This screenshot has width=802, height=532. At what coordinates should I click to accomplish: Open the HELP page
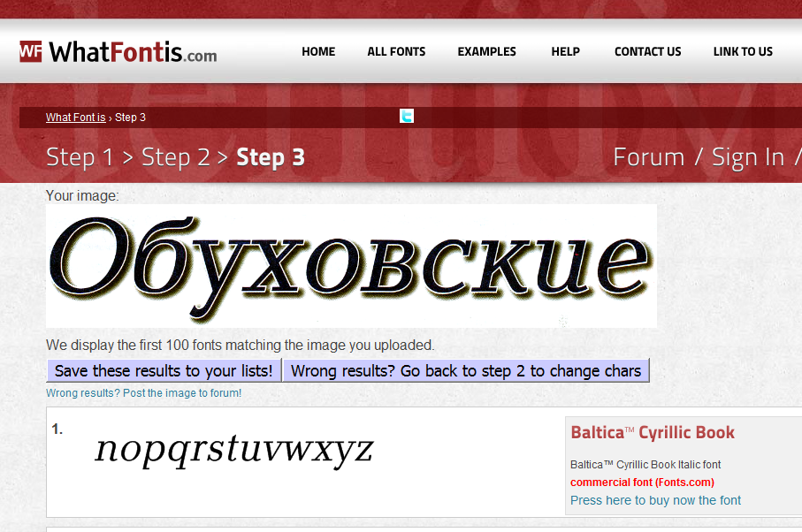(x=565, y=51)
